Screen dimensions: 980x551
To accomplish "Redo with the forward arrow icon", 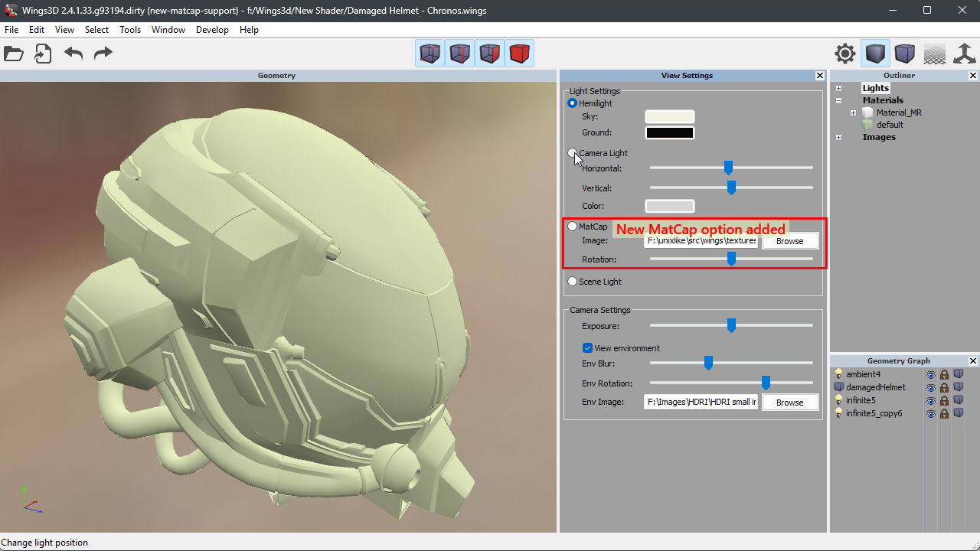I will pyautogui.click(x=103, y=54).
